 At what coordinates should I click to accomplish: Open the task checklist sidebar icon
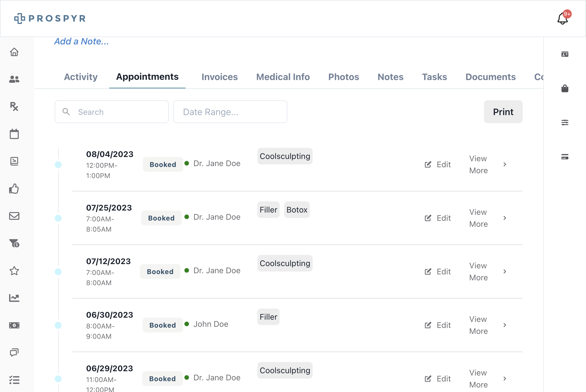point(14,380)
